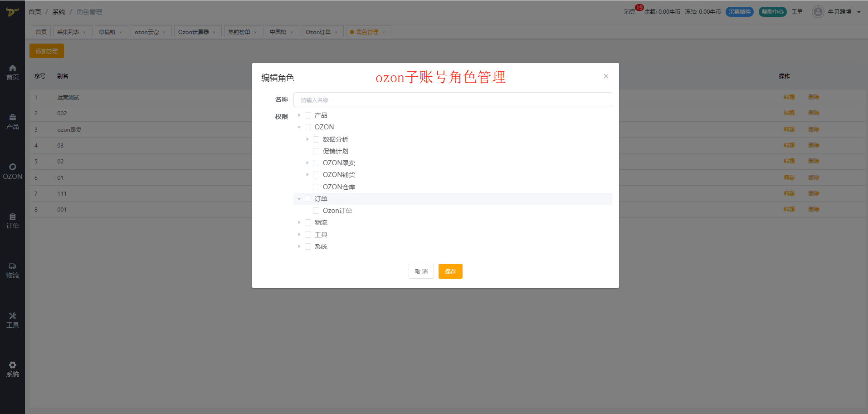Click 删除 for the ozon跟卖 row
868x414 pixels.
814,129
